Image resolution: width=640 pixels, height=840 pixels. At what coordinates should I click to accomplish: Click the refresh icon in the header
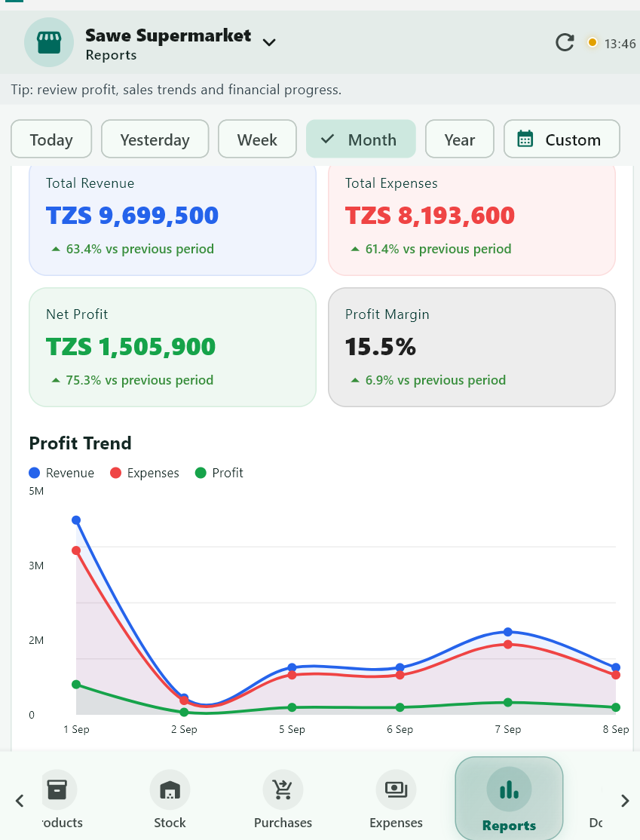coord(565,42)
